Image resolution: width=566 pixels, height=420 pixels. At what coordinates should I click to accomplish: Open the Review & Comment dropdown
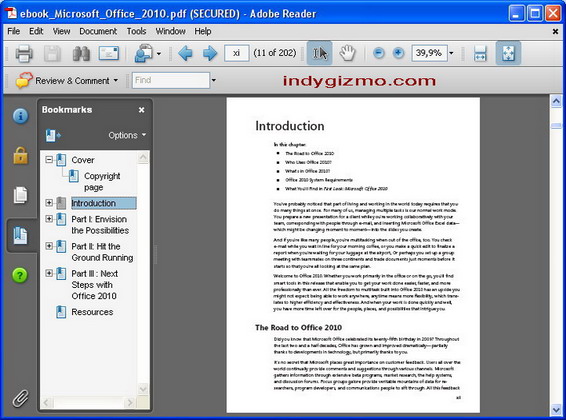pyautogui.click(x=116, y=80)
